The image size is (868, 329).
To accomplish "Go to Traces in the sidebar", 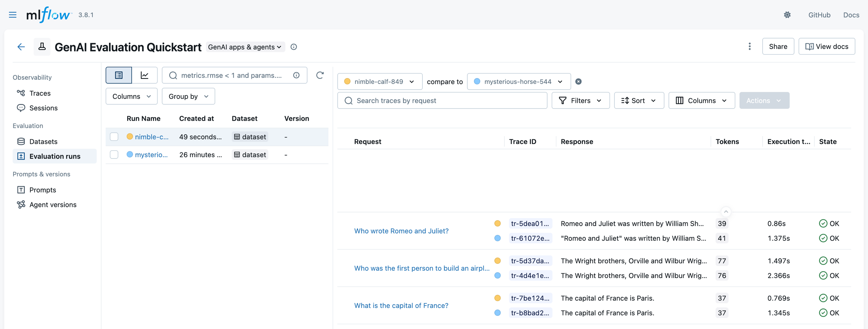I will click(40, 93).
